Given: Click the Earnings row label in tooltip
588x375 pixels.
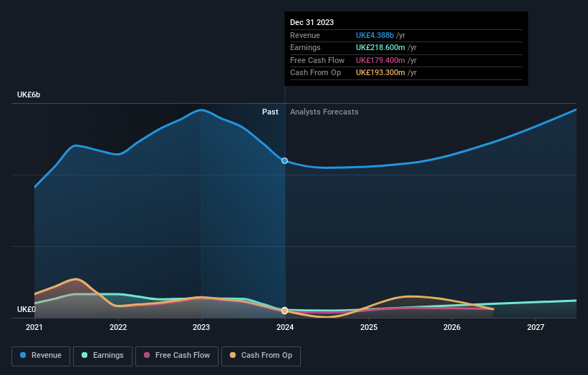Looking at the screenshot, I should click(305, 47).
